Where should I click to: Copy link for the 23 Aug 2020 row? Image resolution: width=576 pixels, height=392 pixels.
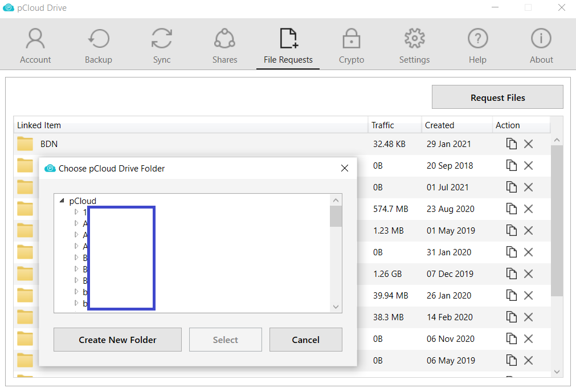tap(512, 209)
